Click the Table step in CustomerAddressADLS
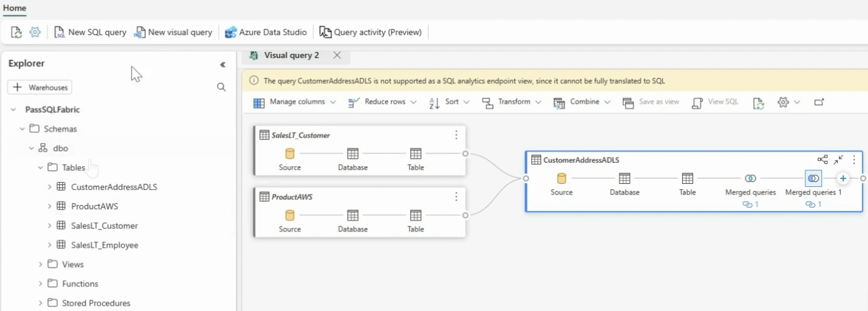Image resolution: width=868 pixels, height=311 pixels. pos(688,184)
